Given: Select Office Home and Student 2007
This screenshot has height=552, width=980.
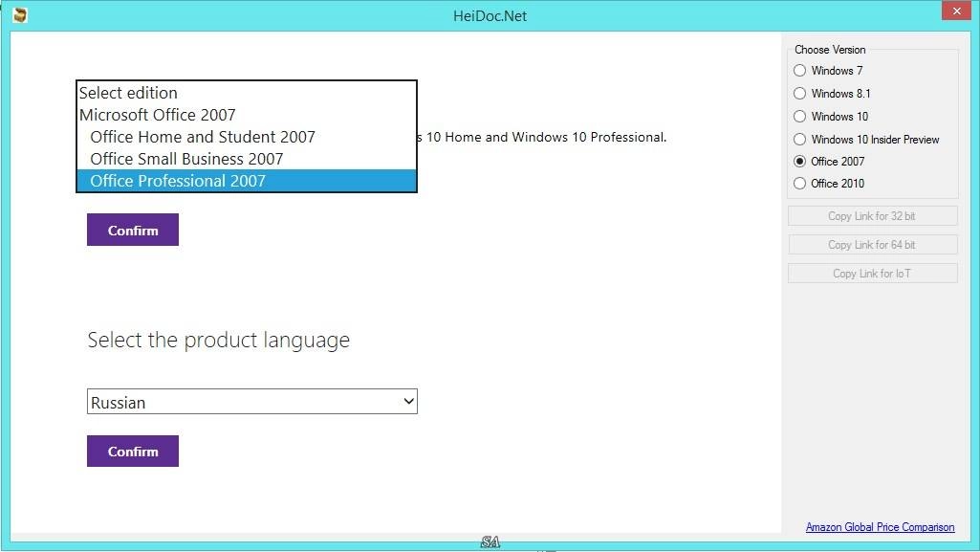Looking at the screenshot, I should click(x=247, y=136).
